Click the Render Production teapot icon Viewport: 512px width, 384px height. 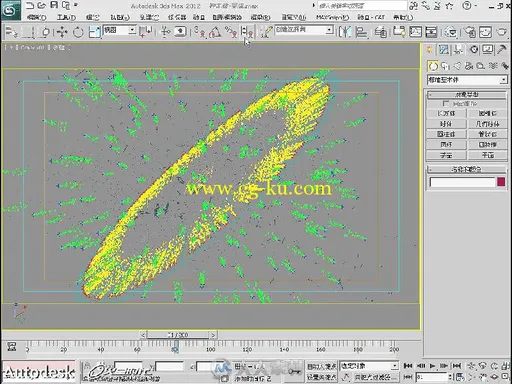[x=502, y=32]
